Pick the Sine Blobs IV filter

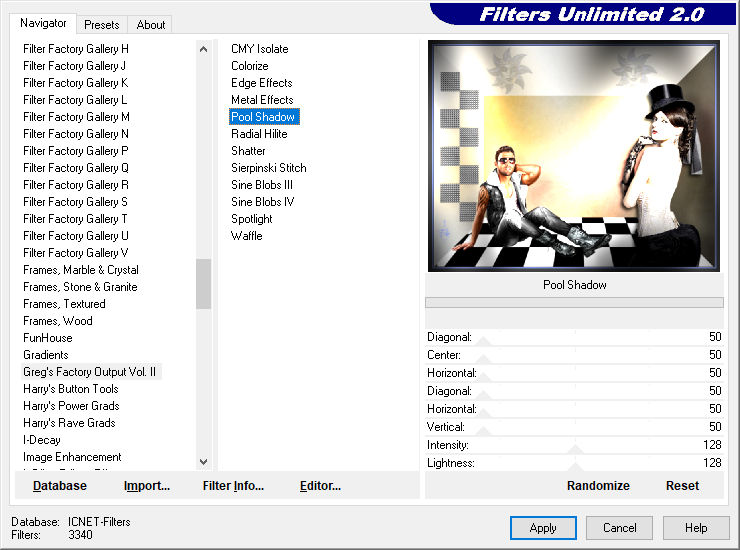click(x=263, y=202)
